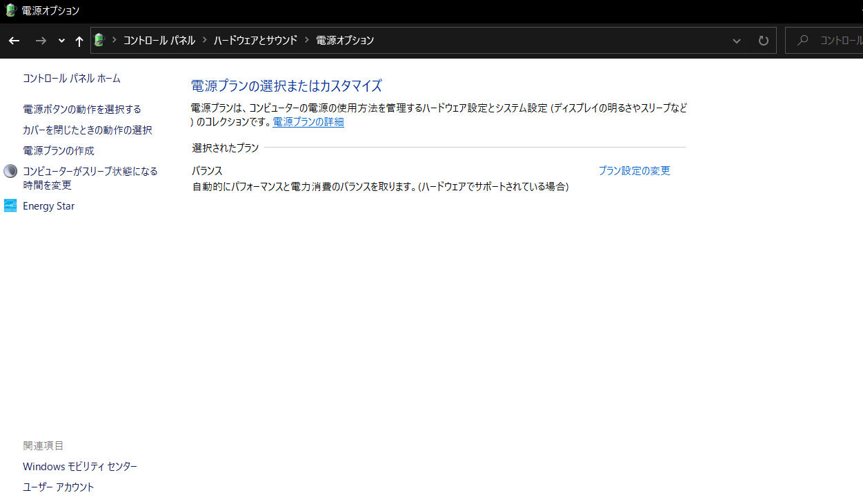Click the sleep moon icon in sidebar
Viewport: 863px width, 504px height.
[10, 171]
